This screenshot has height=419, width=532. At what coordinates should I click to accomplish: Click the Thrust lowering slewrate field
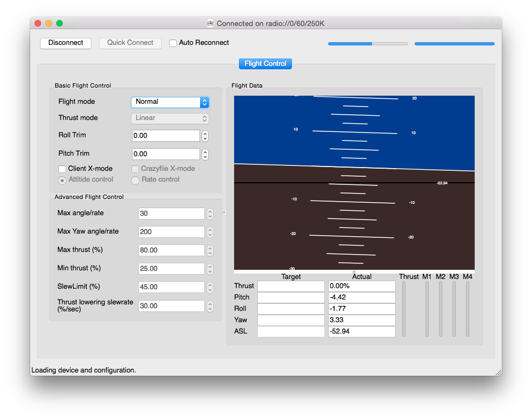(x=171, y=305)
